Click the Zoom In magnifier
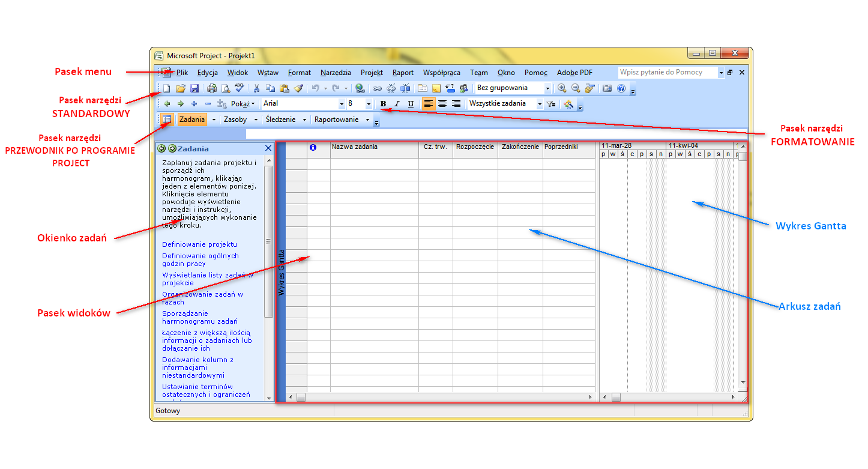Screen dimensions: 868x469 [562, 88]
